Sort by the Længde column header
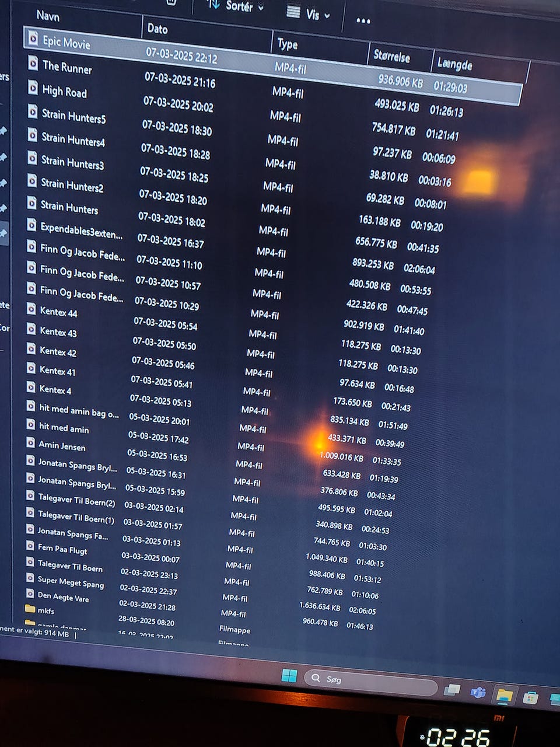Viewport: 560px width, 747px height. 454,64
